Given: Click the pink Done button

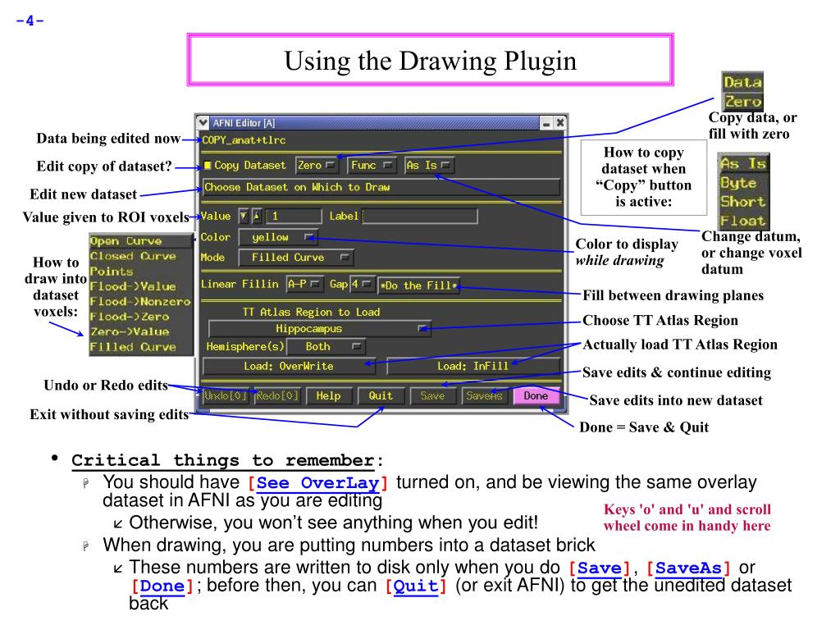Looking at the screenshot, I should tap(536, 396).
